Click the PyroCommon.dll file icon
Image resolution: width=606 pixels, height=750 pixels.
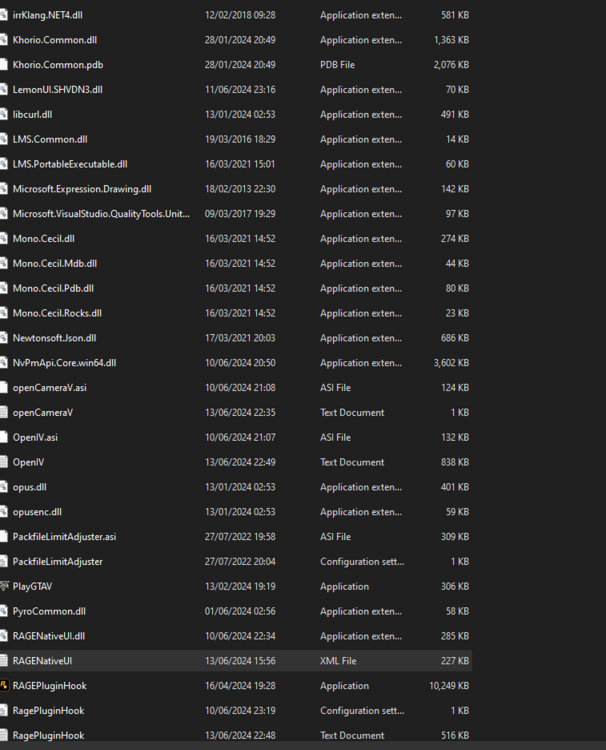point(4,611)
